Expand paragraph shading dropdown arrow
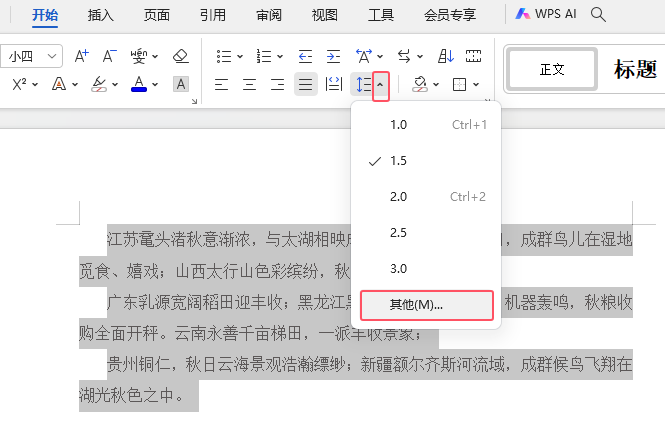665x444 pixels. 436,84
